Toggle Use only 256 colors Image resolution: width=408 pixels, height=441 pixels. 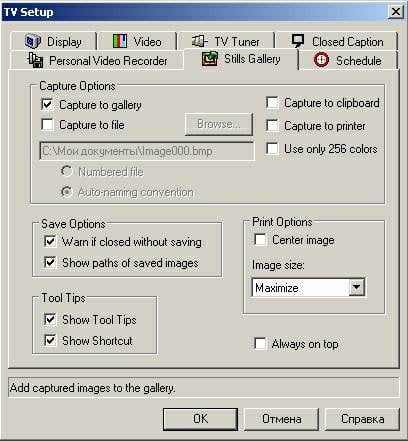point(272,148)
